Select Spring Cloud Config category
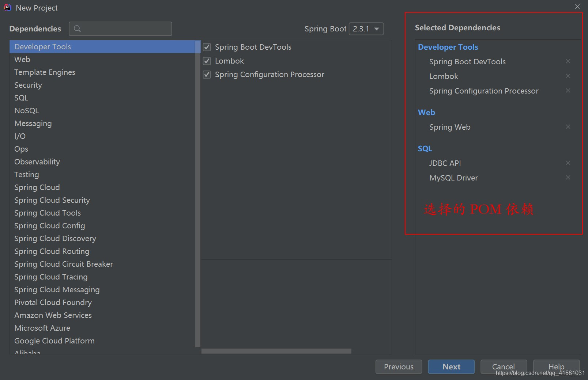 [x=102, y=226]
